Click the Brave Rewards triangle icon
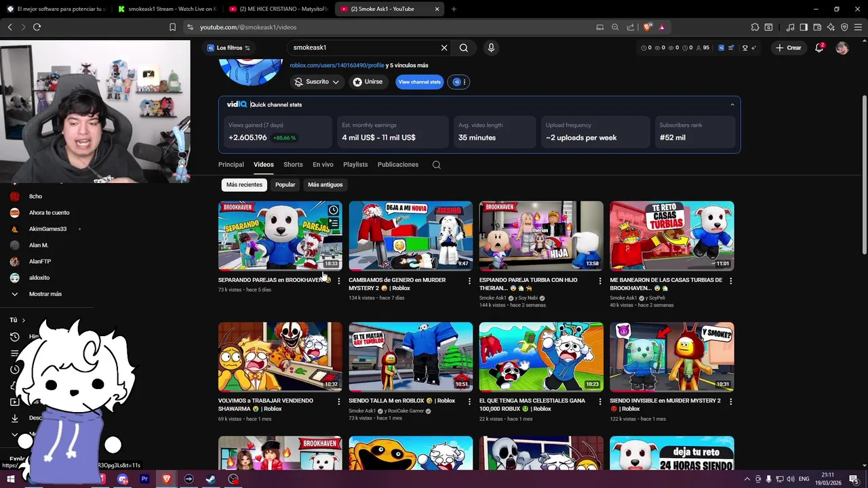 662,27
